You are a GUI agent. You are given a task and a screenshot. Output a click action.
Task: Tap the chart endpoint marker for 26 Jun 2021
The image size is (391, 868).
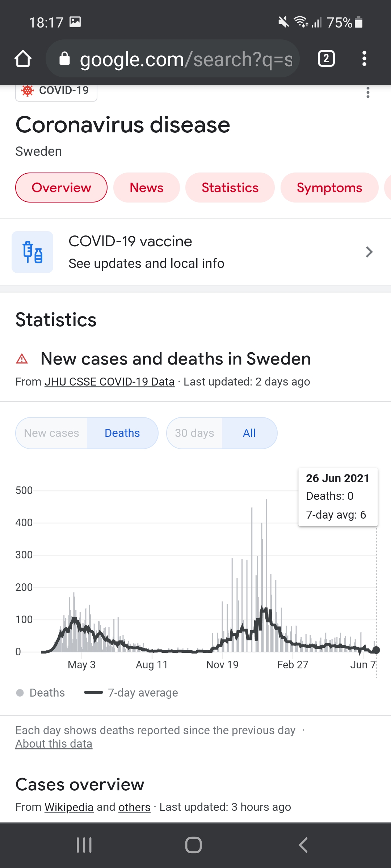(x=376, y=650)
